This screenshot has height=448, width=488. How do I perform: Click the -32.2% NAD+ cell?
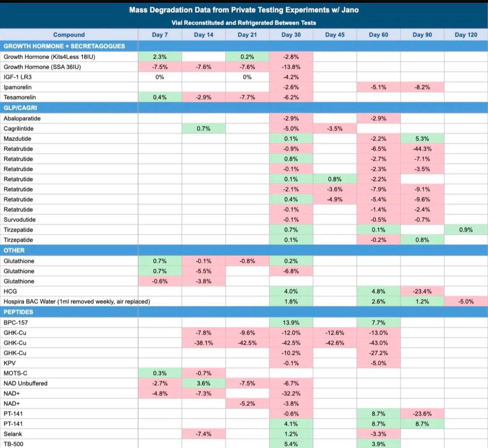click(x=291, y=394)
